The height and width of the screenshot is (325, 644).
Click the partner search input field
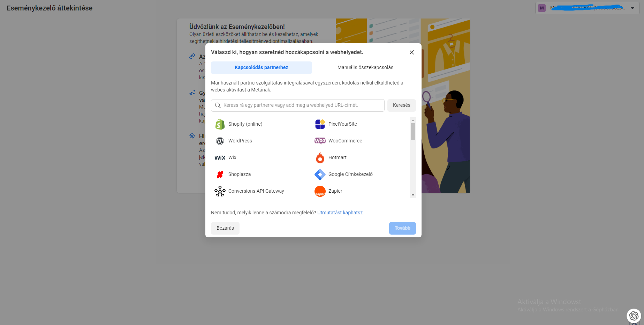[298, 105]
